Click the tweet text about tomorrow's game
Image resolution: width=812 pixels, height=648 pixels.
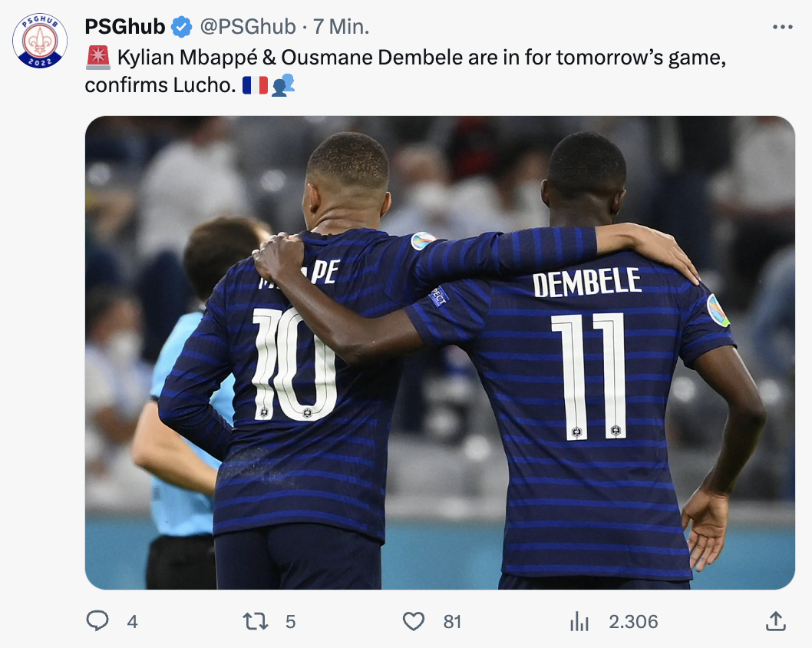pos(405,71)
